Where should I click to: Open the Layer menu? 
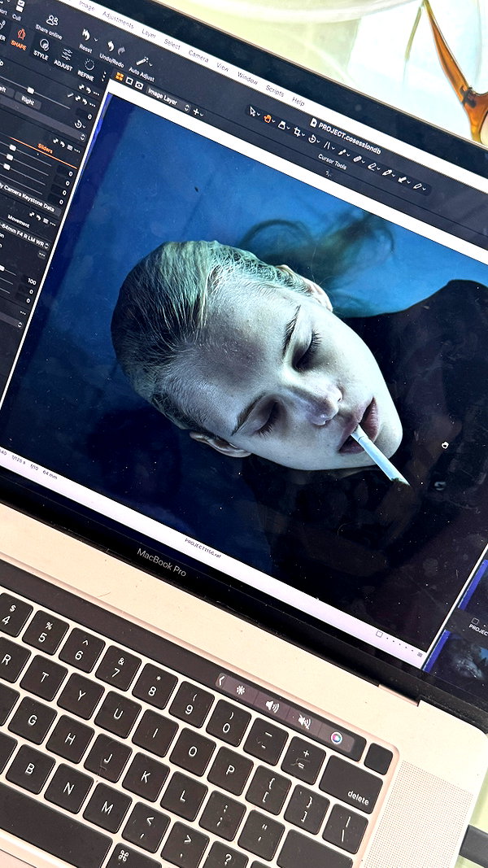click(x=149, y=33)
